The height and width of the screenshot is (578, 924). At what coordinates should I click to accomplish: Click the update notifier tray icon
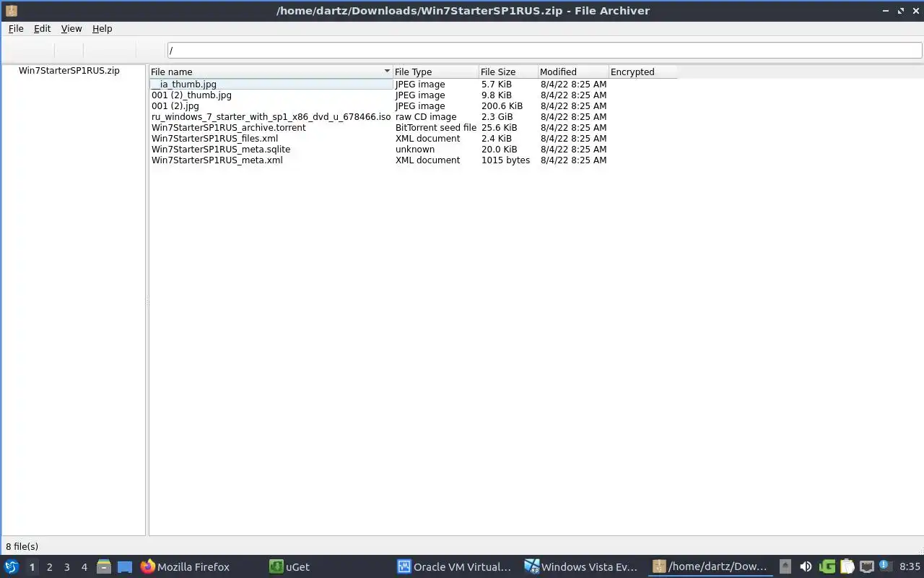pyautogui.click(x=886, y=567)
